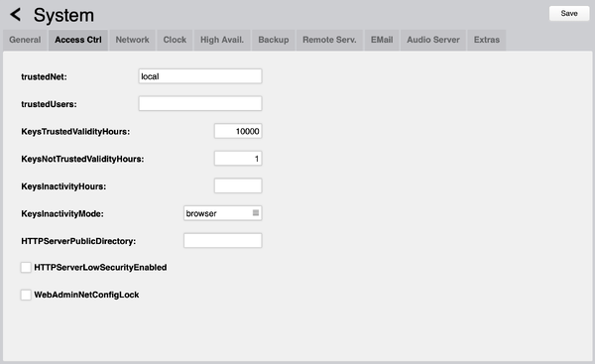Click the KeysInactivityMode label
This screenshot has width=595, height=364.
[x=62, y=213]
